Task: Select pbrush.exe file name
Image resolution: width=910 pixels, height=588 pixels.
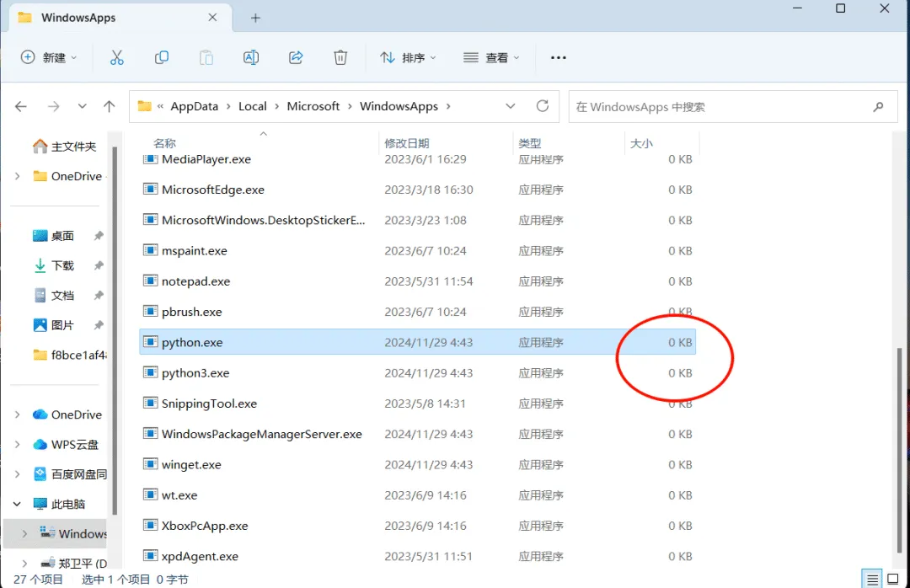Action: point(191,312)
